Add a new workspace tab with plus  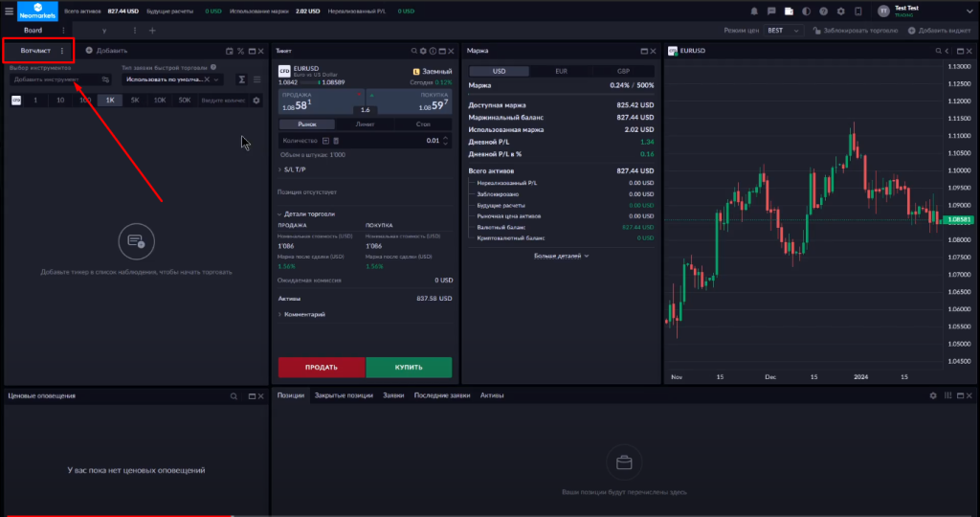pos(152,30)
